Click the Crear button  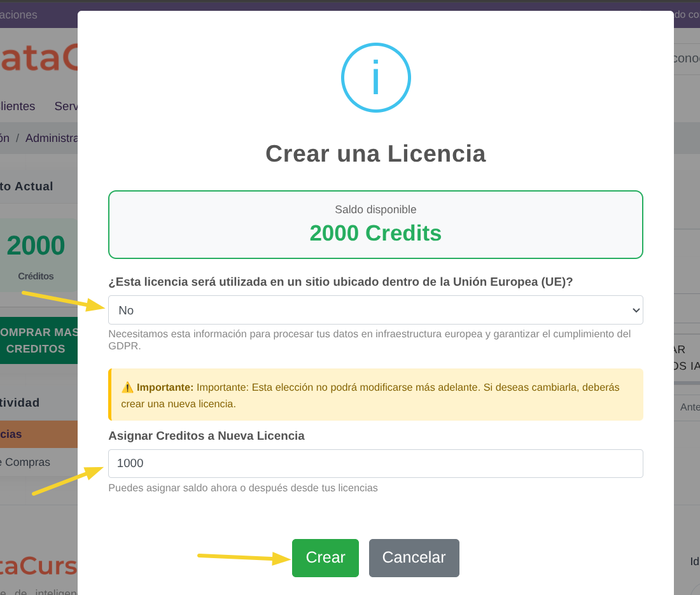pos(325,557)
